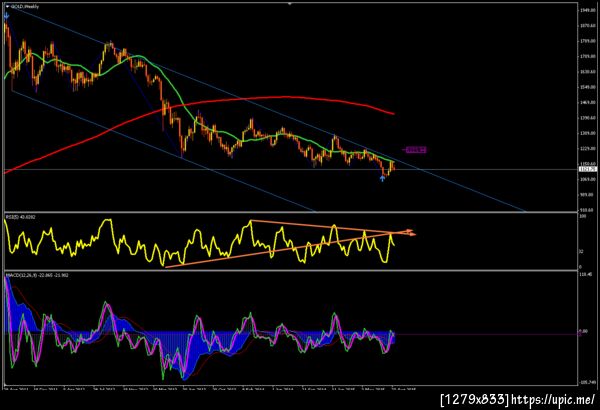Image resolution: width=600 pixels, height=410 pixels.
Task: Select the purple price label on the chart
Action: click(x=415, y=150)
